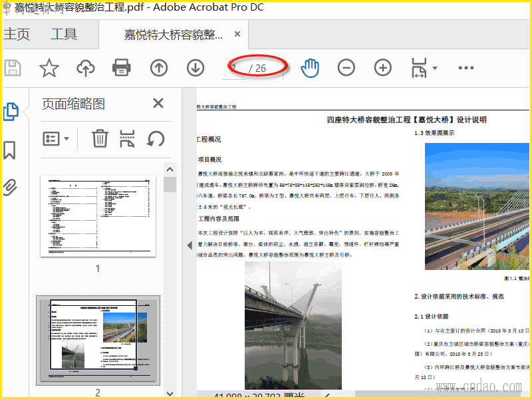Switch to the 主页 tab
532x399 pixels.
(x=17, y=35)
